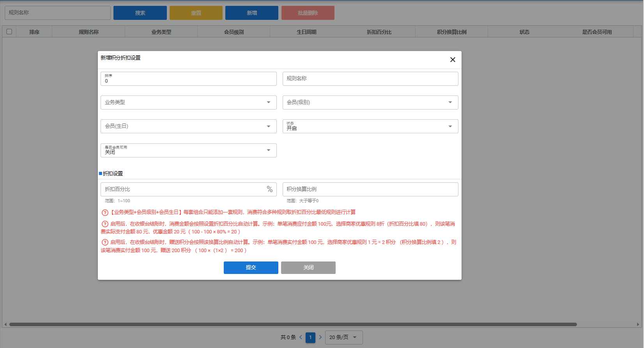Go to next page arrow in pagination
Screen dimensions: 644x348
pos(320,337)
